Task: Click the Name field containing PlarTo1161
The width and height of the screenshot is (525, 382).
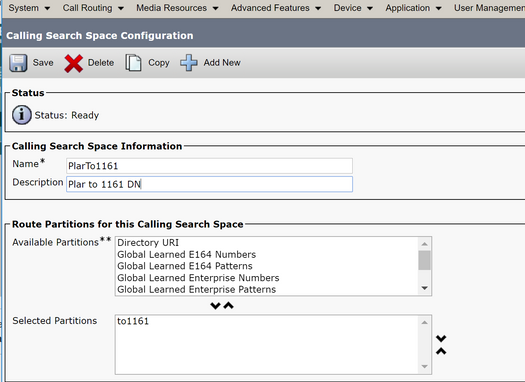Action: click(x=209, y=166)
